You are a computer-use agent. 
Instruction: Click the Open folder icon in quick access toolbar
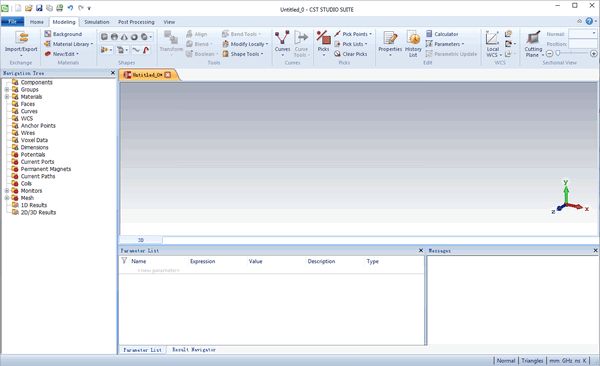(28, 8)
